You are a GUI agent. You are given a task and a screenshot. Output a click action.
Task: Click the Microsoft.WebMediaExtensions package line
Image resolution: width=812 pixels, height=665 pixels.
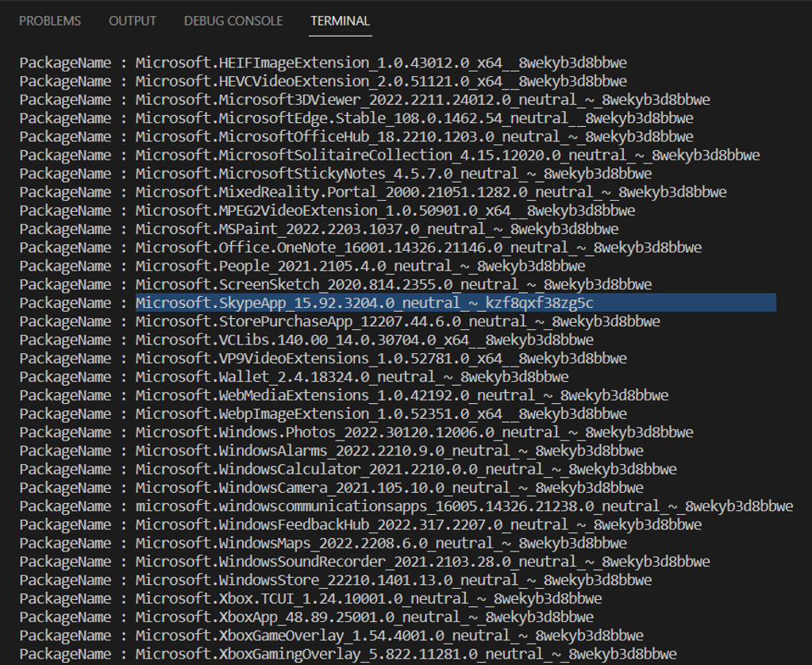coord(344,395)
